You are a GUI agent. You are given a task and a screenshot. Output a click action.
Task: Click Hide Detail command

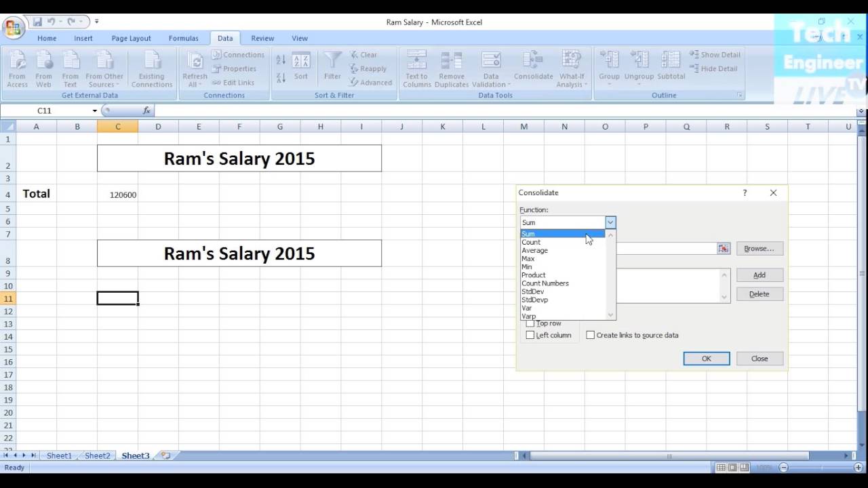click(713, 68)
